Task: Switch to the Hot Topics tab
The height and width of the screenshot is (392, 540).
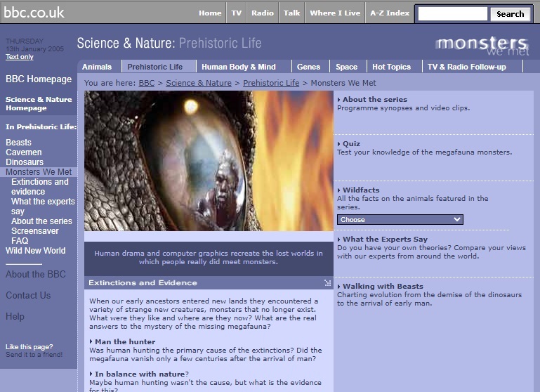Action: [392, 67]
